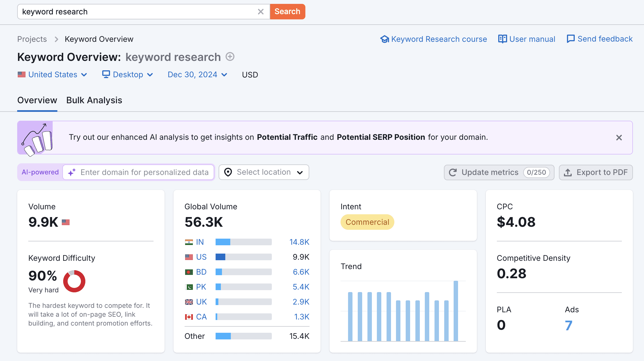The width and height of the screenshot is (644, 361).
Task: Click the US flag beside the 9.9K volume
Action: [x=66, y=222]
